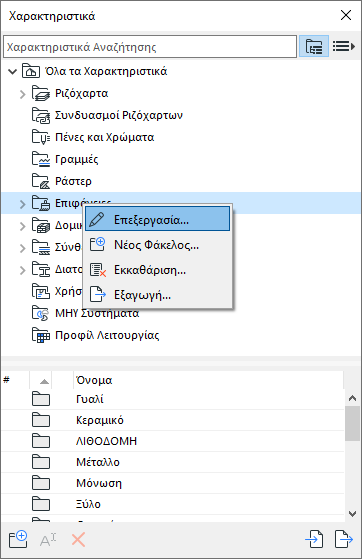Click the rename icon in bottom toolbar

pyautogui.click(x=48, y=540)
